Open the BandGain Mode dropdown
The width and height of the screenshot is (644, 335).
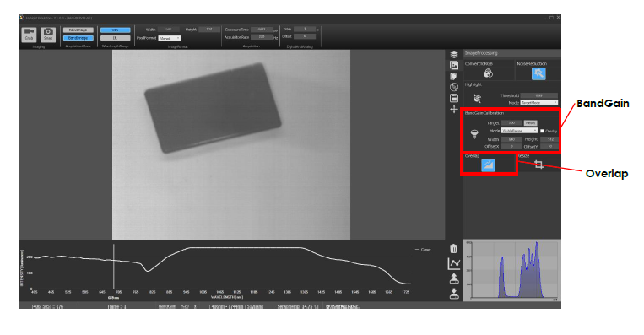[x=519, y=131]
